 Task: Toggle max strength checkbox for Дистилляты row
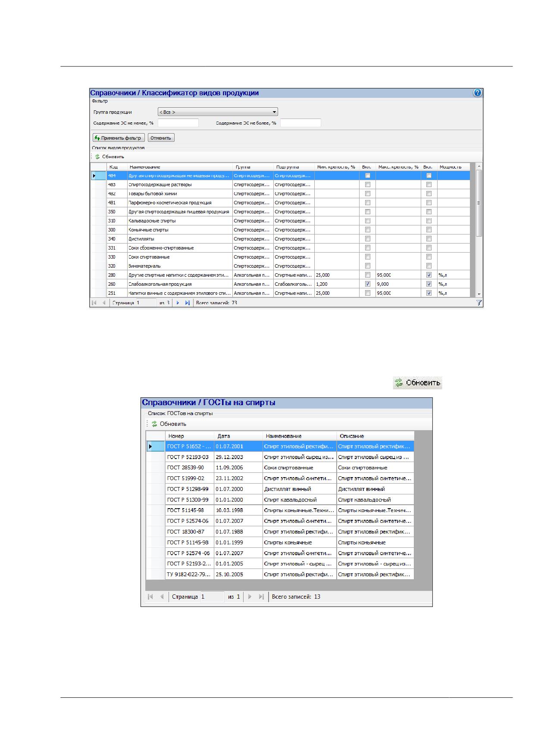click(x=429, y=238)
